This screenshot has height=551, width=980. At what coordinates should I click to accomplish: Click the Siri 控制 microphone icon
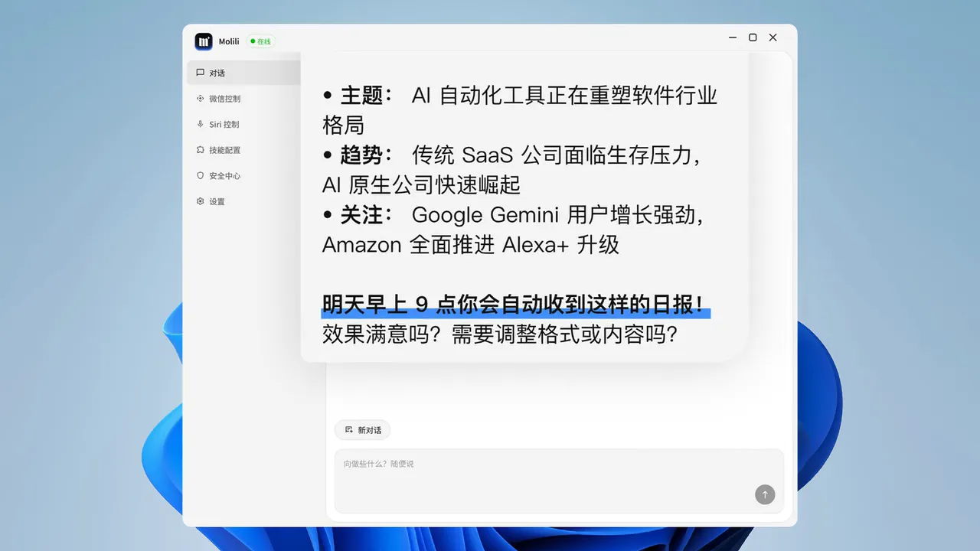click(x=199, y=124)
